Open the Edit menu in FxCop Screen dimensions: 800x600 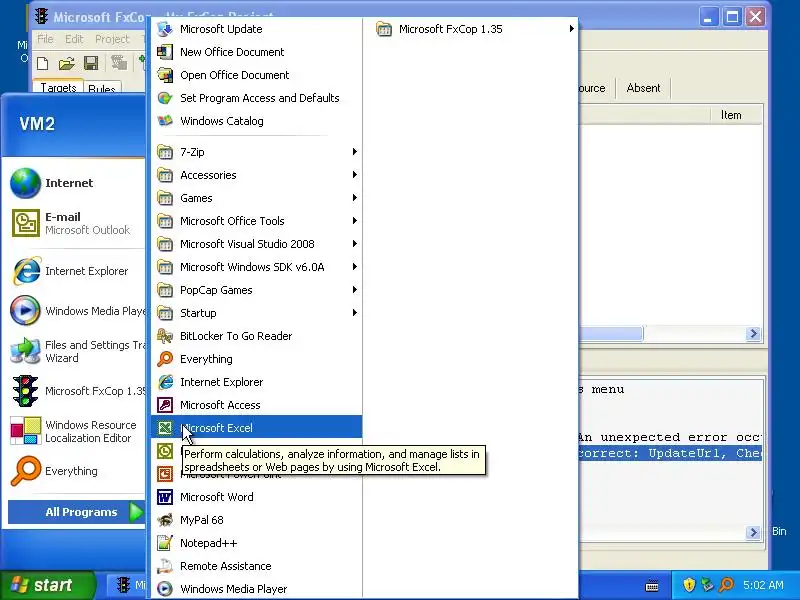point(74,39)
